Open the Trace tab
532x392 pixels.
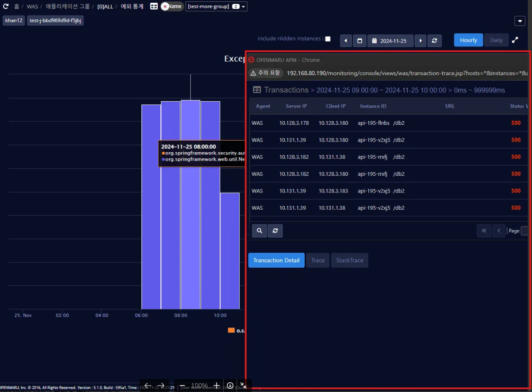click(x=318, y=260)
